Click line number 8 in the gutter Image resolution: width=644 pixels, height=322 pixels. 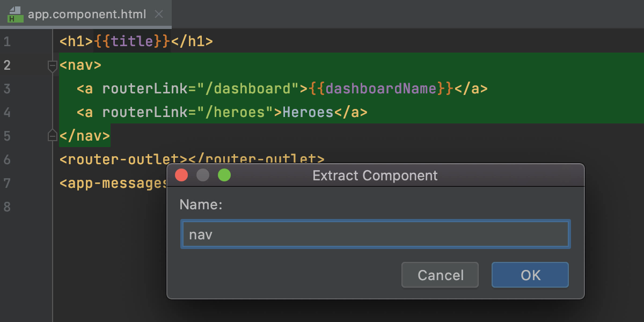point(7,207)
